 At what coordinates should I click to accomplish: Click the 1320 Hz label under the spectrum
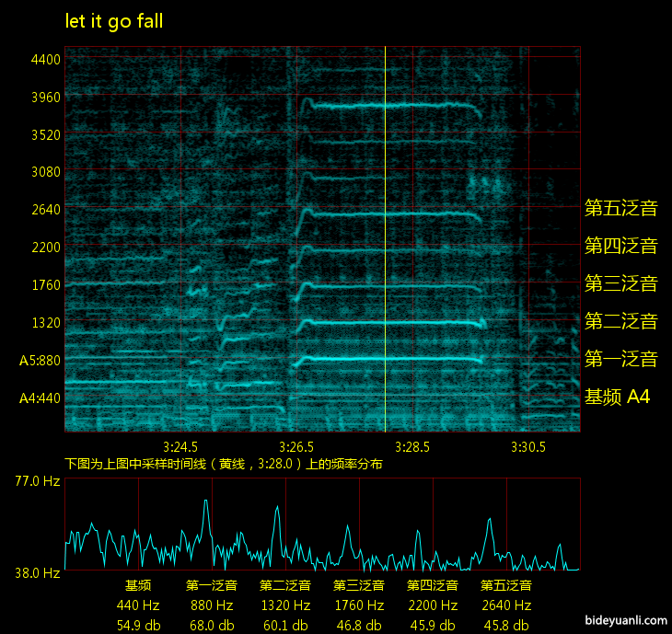pos(285,605)
